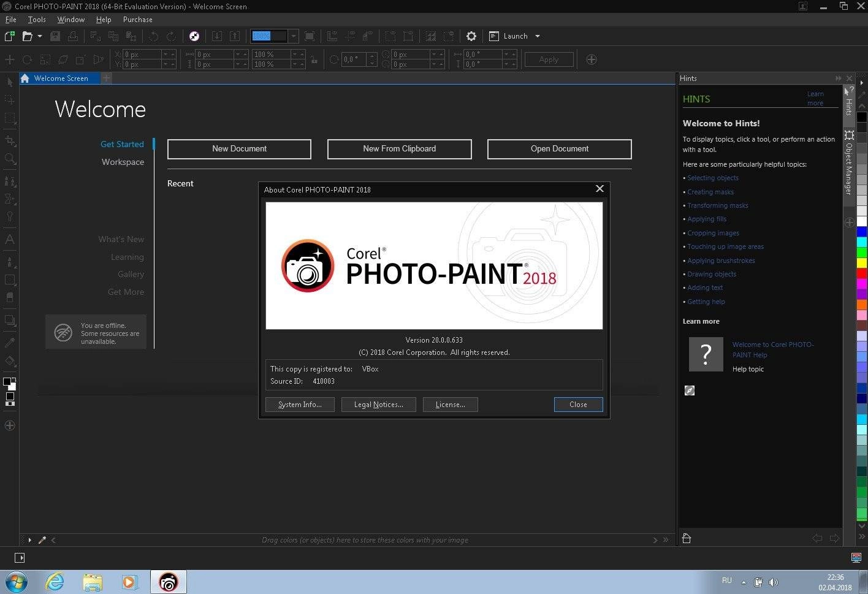Expand the Launch dropdown arrow
This screenshot has width=868, height=594.
[x=538, y=36]
